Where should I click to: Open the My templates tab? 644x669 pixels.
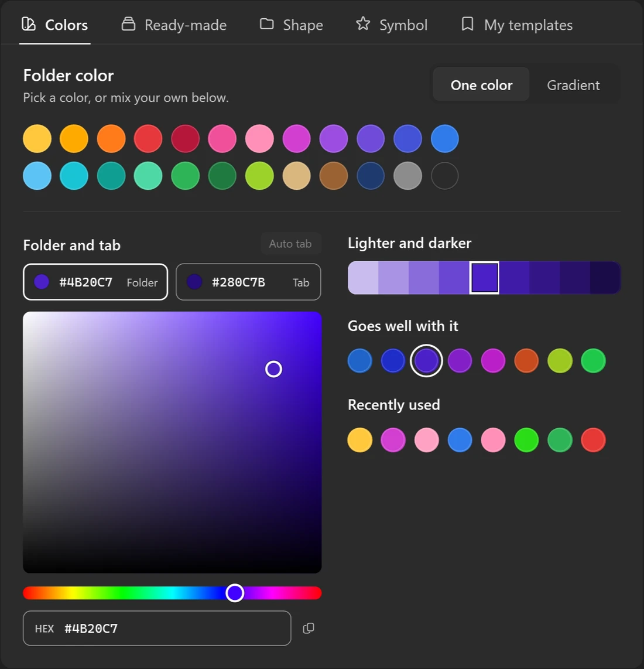tap(516, 25)
